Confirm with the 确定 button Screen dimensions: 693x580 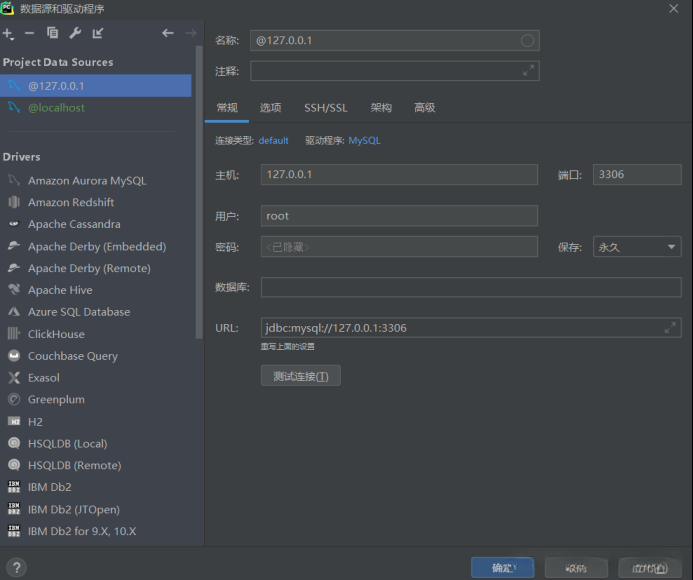(x=503, y=568)
